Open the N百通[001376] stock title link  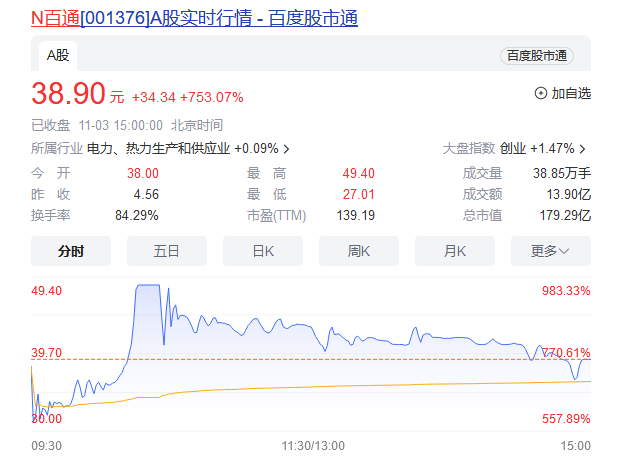(x=194, y=19)
